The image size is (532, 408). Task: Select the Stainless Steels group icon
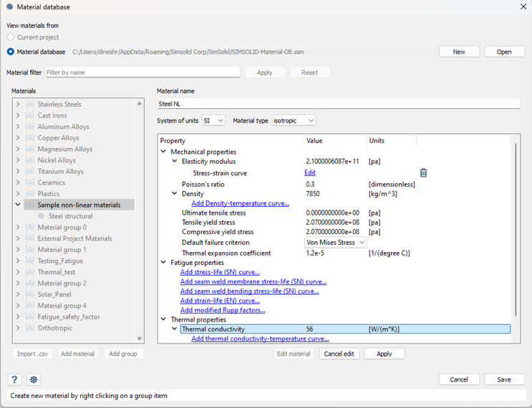click(x=30, y=105)
